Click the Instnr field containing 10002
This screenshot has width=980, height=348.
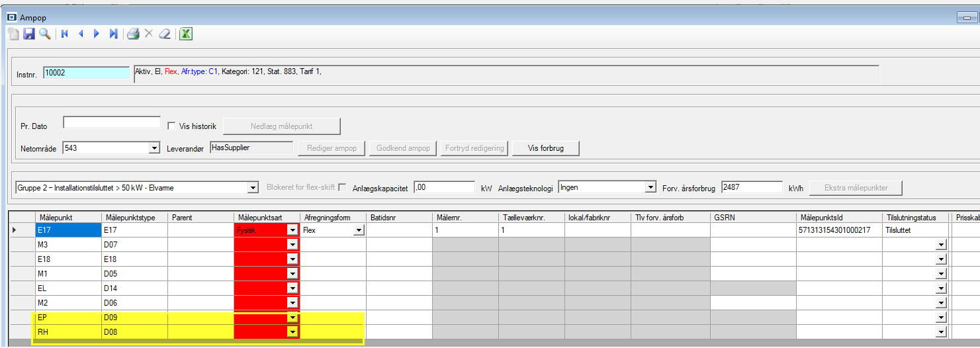coord(87,73)
